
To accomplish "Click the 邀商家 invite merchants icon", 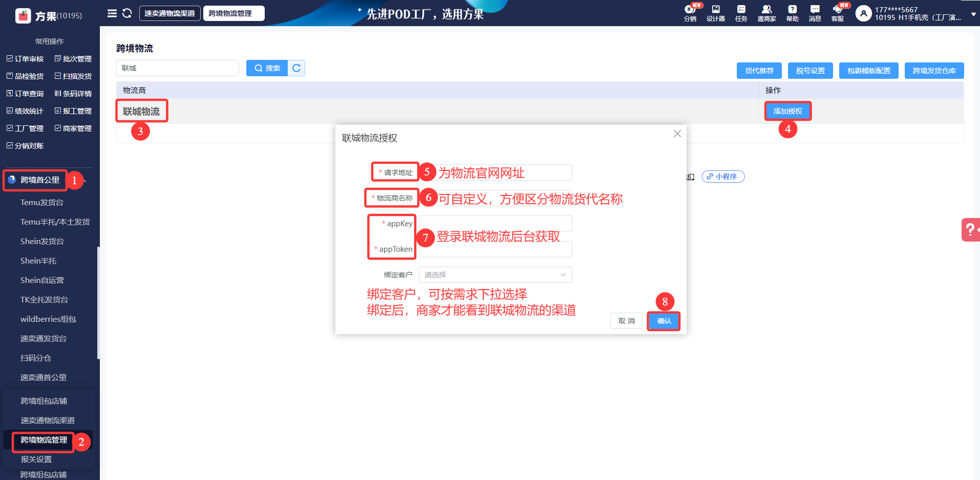I will click(766, 13).
